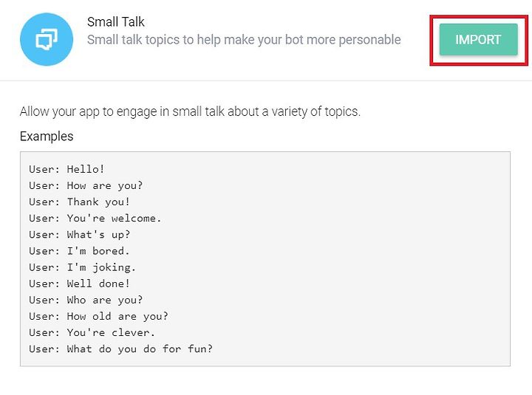The image size is (532, 395).
Task: Click the 'Small talk topics' subtitle description
Action: point(244,40)
